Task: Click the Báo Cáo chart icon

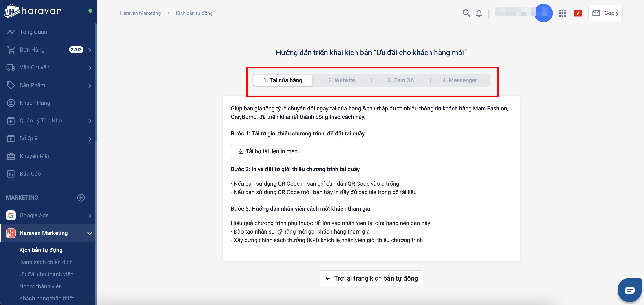Action: [x=11, y=174]
